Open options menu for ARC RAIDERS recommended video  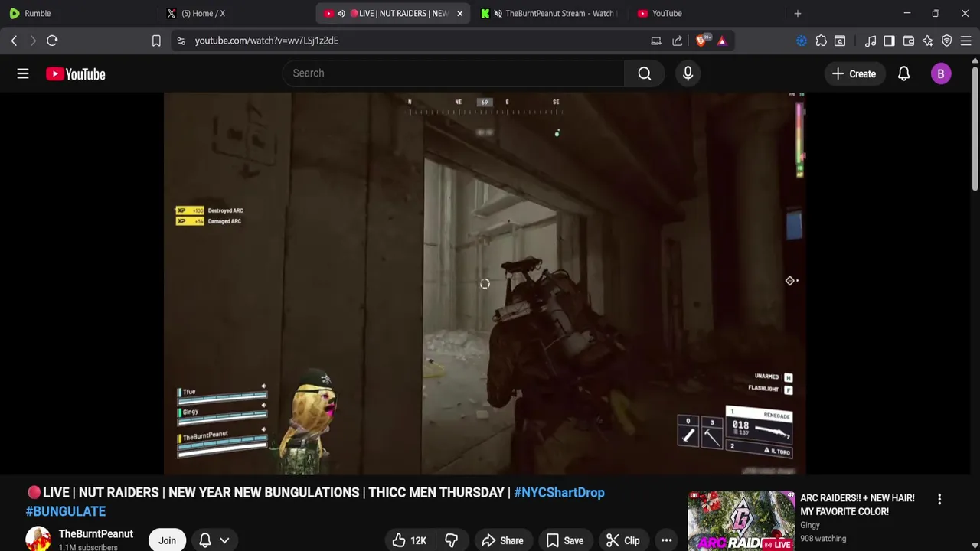[939, 499]
